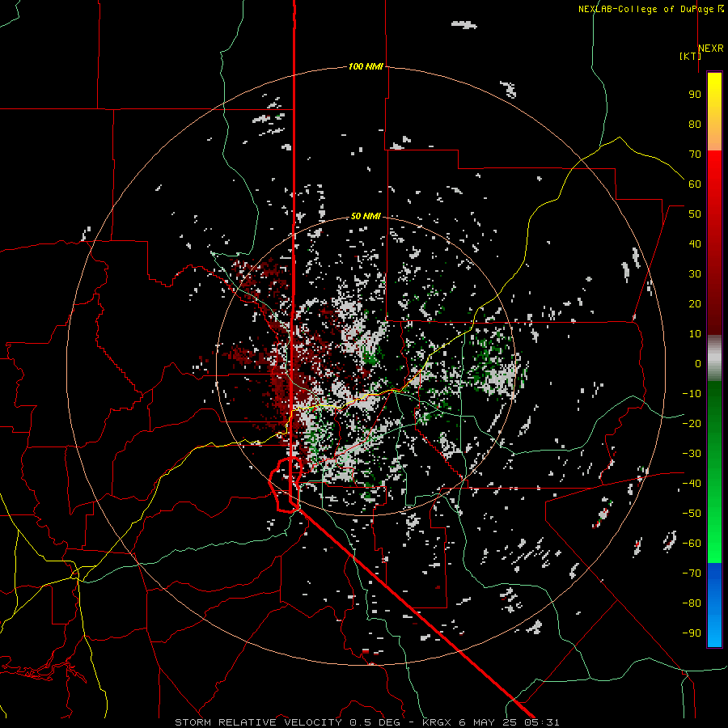The width and height of the screenshot is (728, 728).
Task: Click the Storm Relative Velocity caption at the bottom
Action: [x=366, y=722]
